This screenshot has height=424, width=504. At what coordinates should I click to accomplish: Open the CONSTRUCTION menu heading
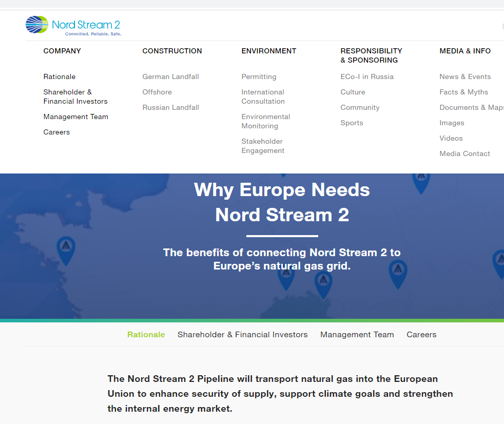(172, 51)
